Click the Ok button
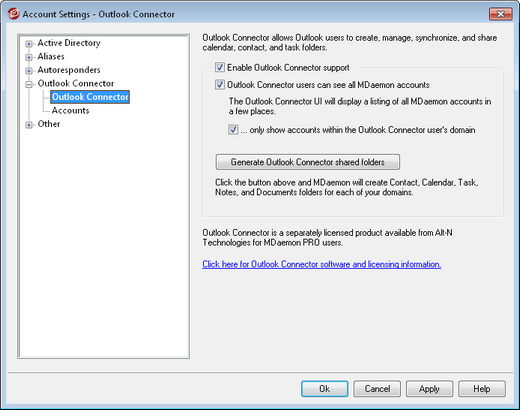The height and width of the screenshot is (410, 520). [325, 389]
